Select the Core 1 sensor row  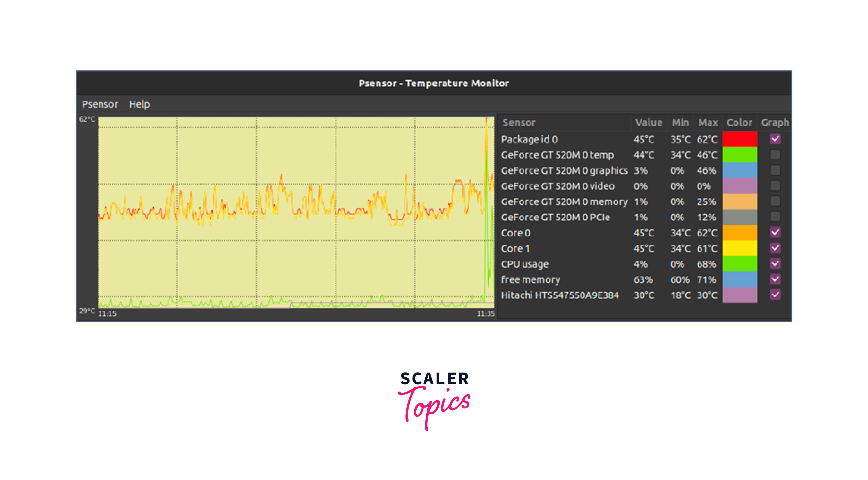(515, 249)
